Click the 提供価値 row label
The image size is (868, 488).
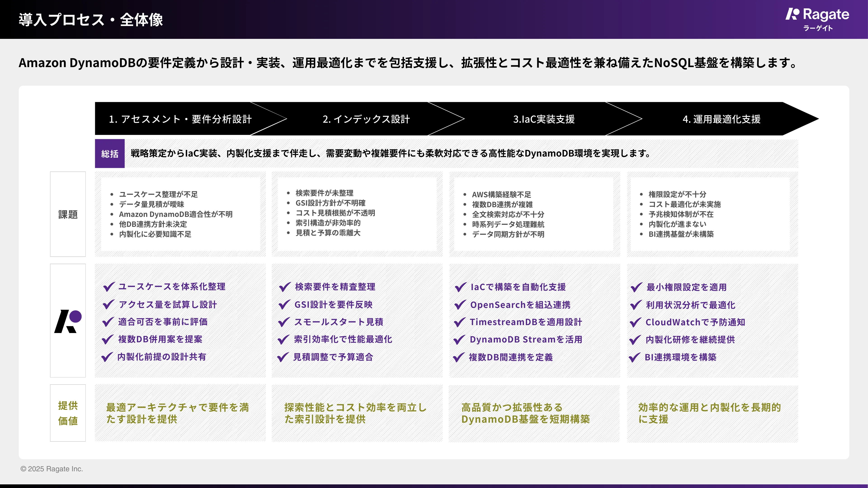68,413
